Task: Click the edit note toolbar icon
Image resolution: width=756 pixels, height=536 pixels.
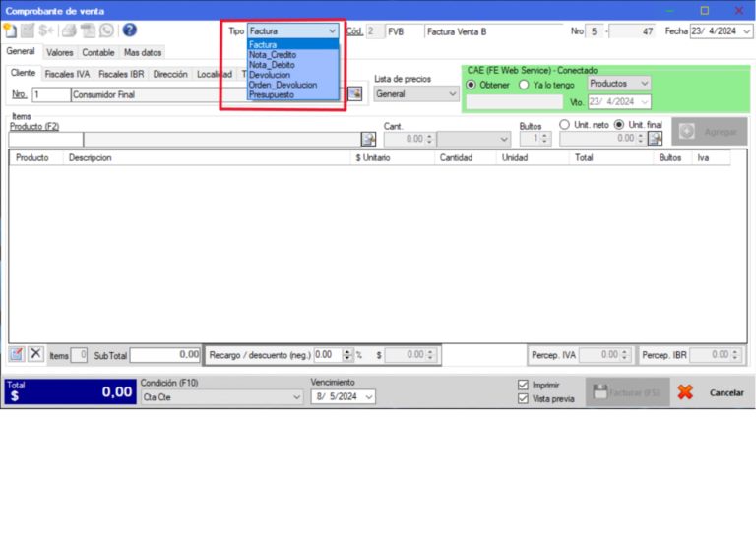Action: point(28,30)
